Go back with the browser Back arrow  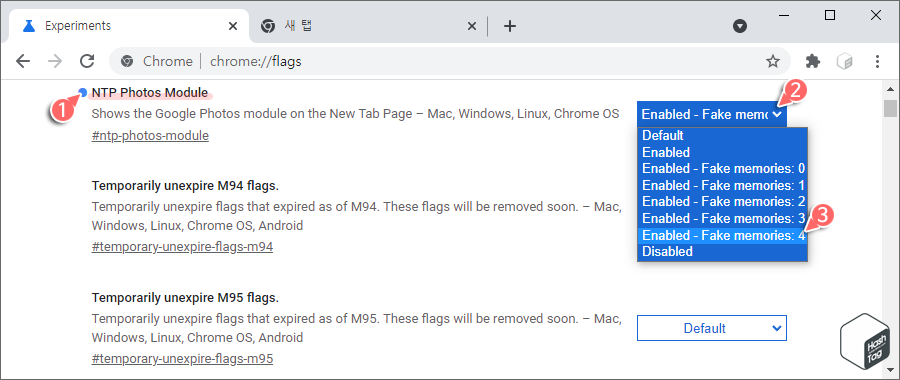point(22,61)
